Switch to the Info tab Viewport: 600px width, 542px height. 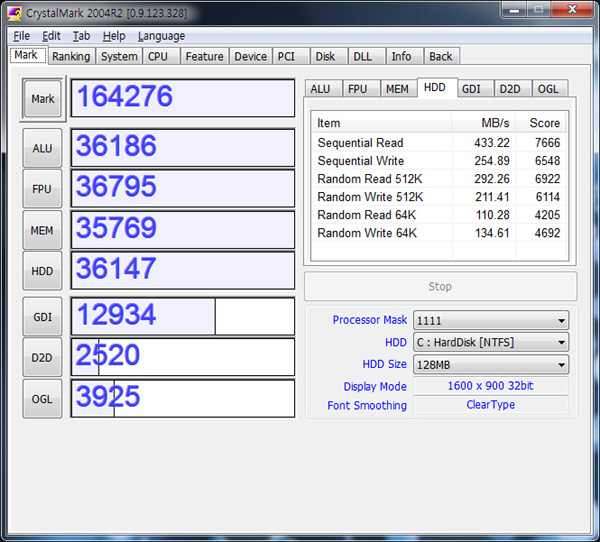pyautogui.click(x=404, y=56)
